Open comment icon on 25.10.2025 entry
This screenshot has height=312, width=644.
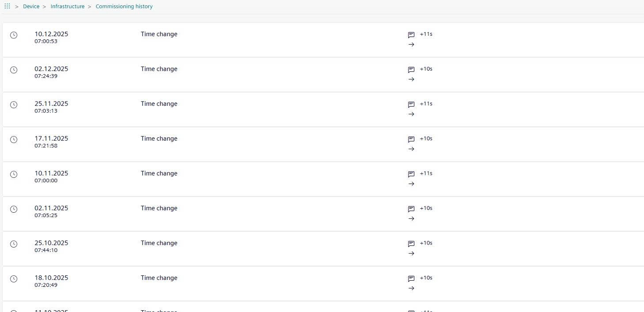pyautogui.click(x=411, y=244)
